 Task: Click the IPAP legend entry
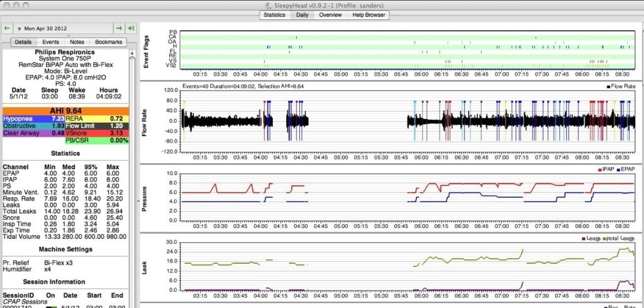(x=606, y=169)
